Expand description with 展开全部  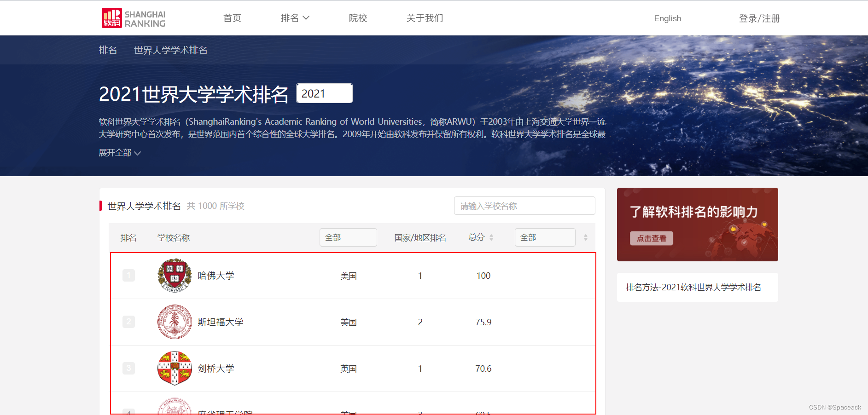coord(120,153)
